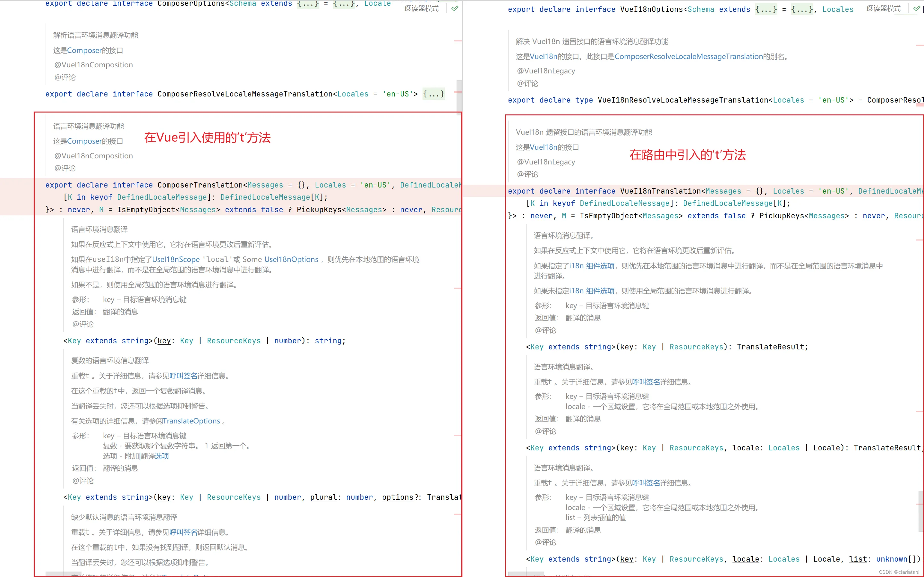Open 阅读器模式 in the right tooltip header
Image resolution: width=924 pixels, height=577 pixels.
pos(884,8)
